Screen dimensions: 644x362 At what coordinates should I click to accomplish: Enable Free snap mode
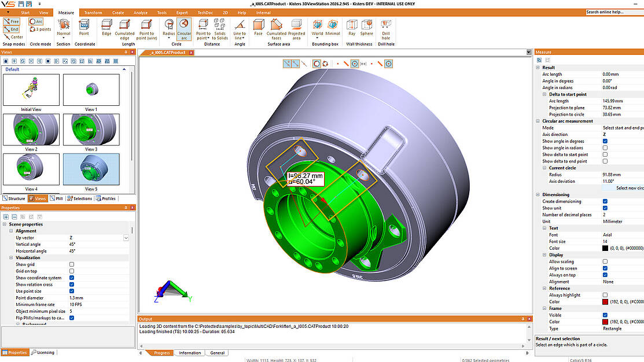tap(12, 21)
